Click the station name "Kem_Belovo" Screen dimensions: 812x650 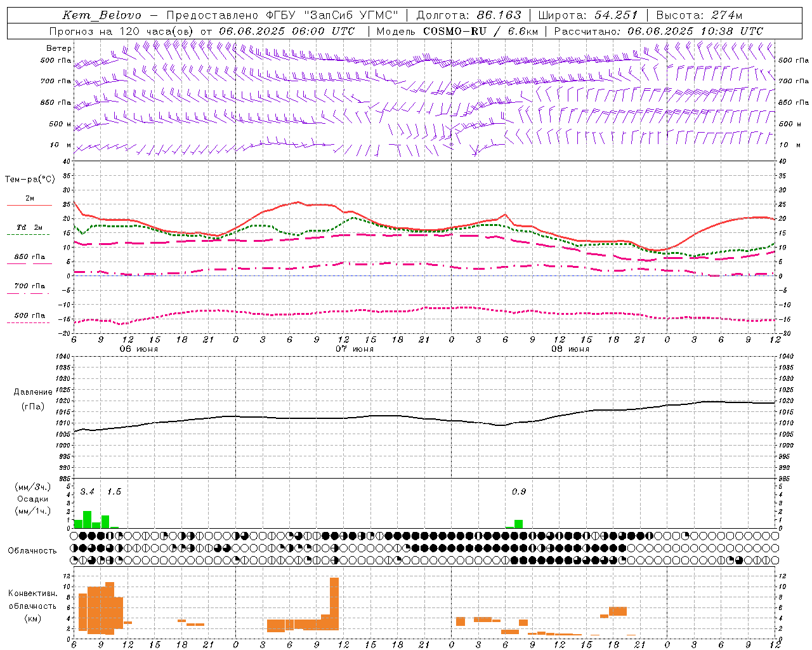pos(101,15)
